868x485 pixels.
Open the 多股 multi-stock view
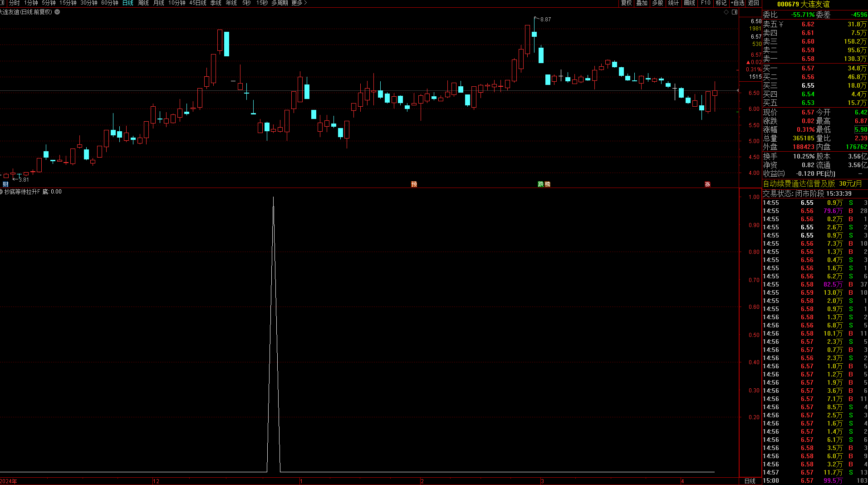coord(657,3)
